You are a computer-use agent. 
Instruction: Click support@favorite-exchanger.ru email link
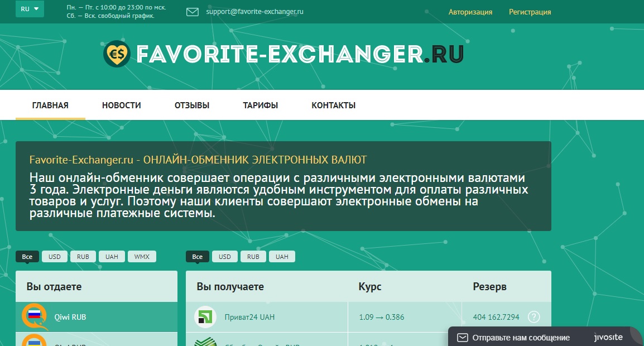point(254,12)
